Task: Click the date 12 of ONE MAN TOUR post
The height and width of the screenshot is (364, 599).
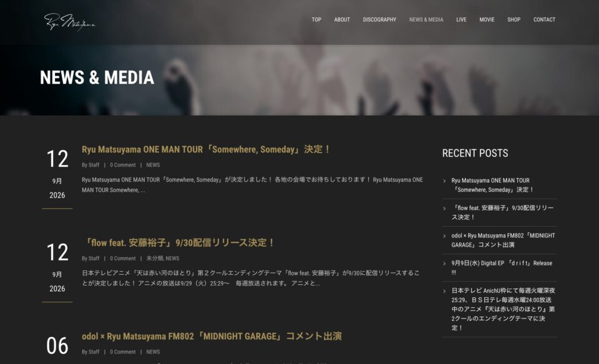Action: coord(57,159)
